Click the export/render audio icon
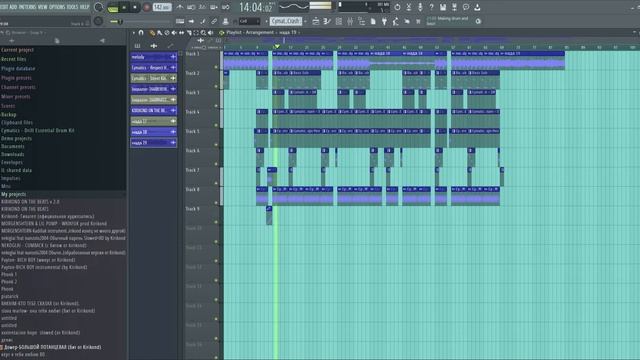The height and width of the screenshot is (360, 640). 454,7
